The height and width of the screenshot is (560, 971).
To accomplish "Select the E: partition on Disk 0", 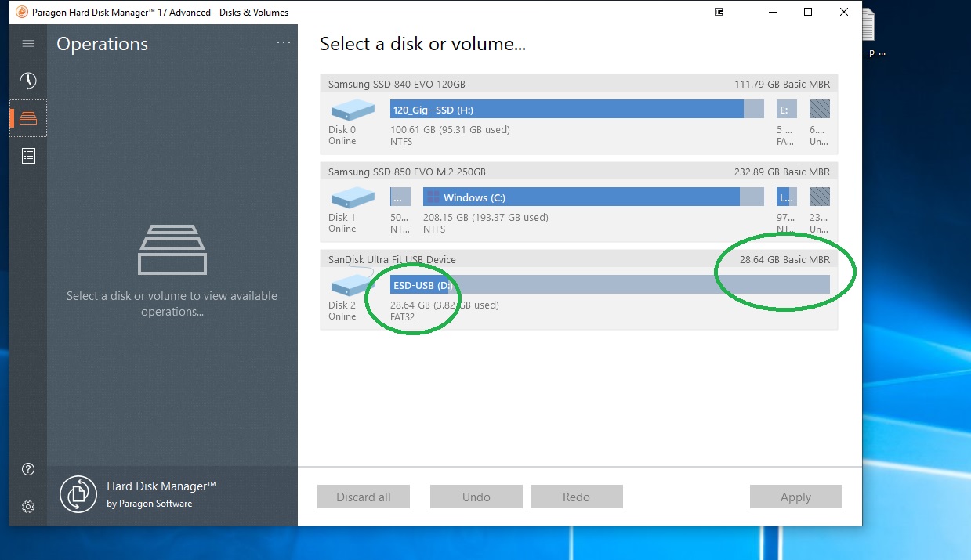I will [x=787, y=110].
